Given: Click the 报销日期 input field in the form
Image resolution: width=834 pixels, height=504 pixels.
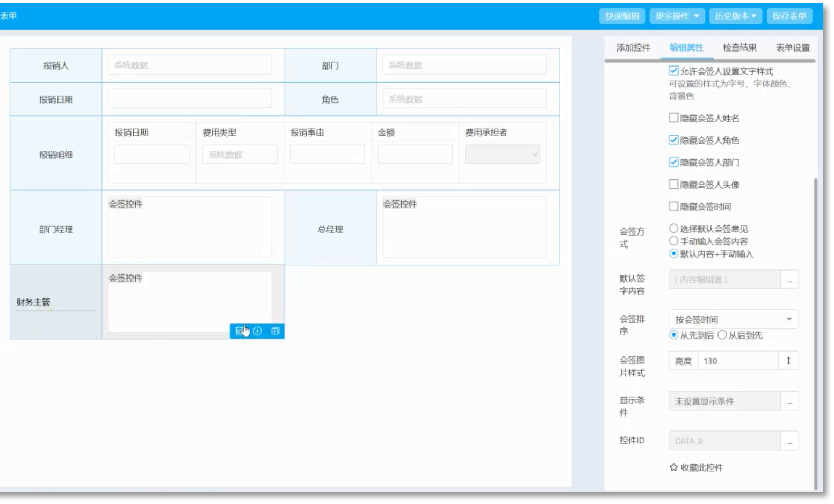Looking at the screenshot, I should 190,99.
